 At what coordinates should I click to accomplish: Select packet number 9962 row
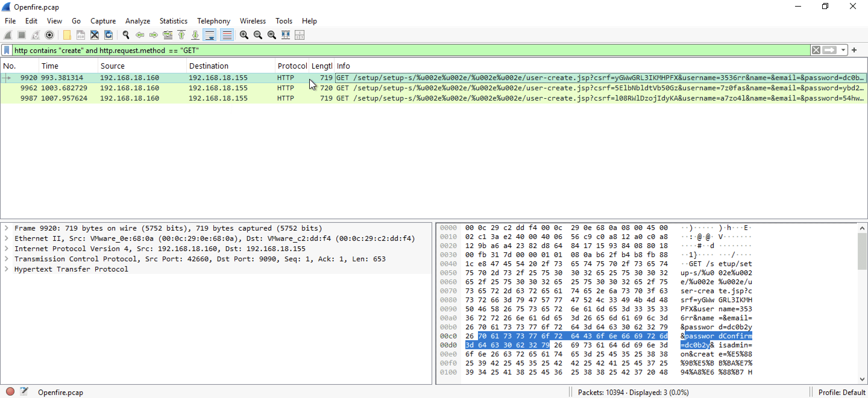pyautogui.click(x=434, y=88)
